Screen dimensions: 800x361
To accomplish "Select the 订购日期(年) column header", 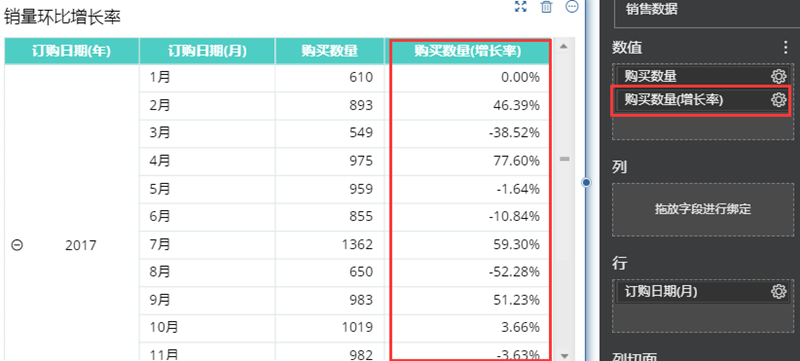I will coord(71,51).
